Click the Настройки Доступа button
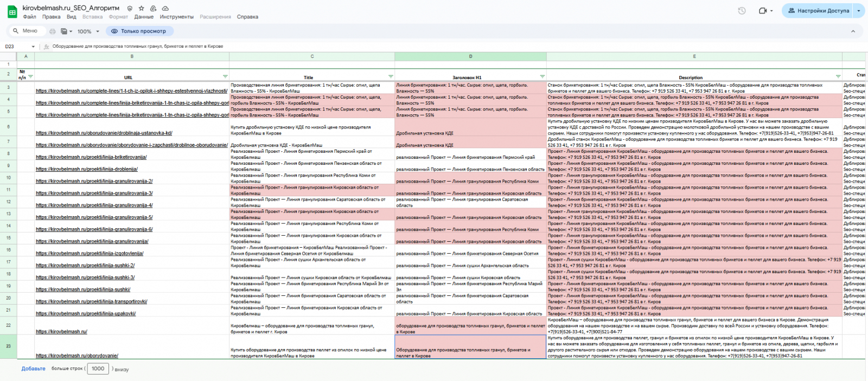 (818, 11)
